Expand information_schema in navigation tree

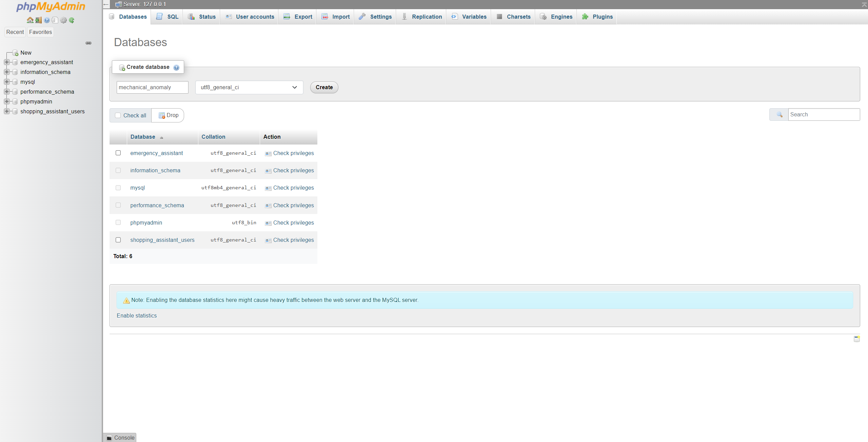(x=6, y=72)
